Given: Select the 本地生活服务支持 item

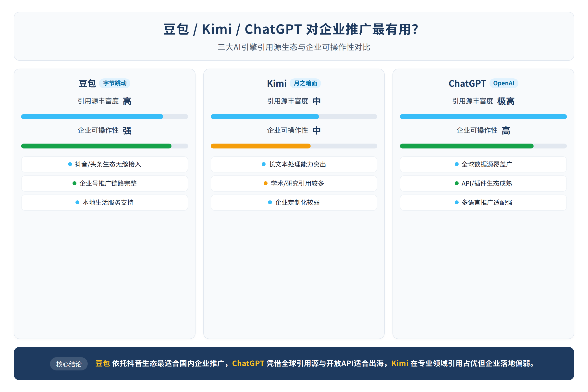Looking at the screenshot, I should click(105, 203).
